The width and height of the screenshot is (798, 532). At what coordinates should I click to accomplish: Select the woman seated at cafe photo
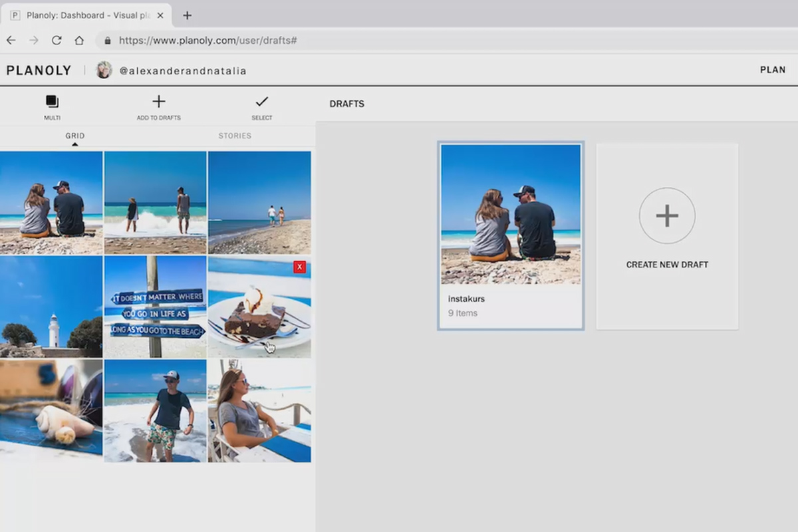point(259,411)
